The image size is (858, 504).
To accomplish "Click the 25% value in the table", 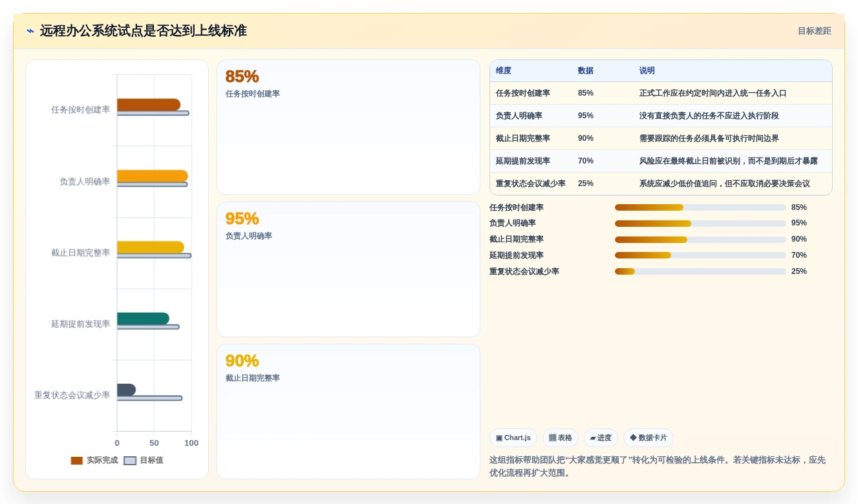I will 586,184.
